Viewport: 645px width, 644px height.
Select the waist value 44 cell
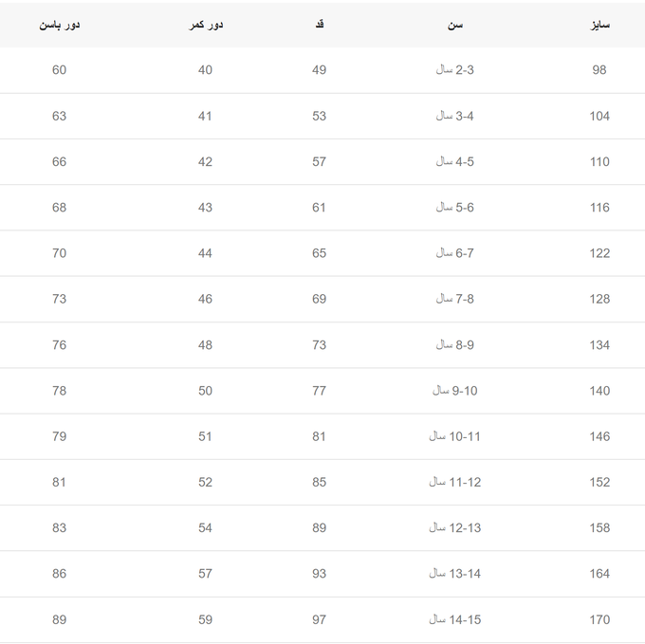tap(205, 253)
